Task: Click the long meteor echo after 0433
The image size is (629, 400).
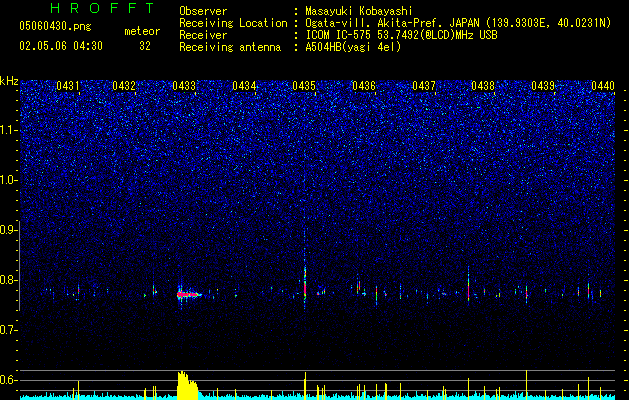Action: pos(189,294)
